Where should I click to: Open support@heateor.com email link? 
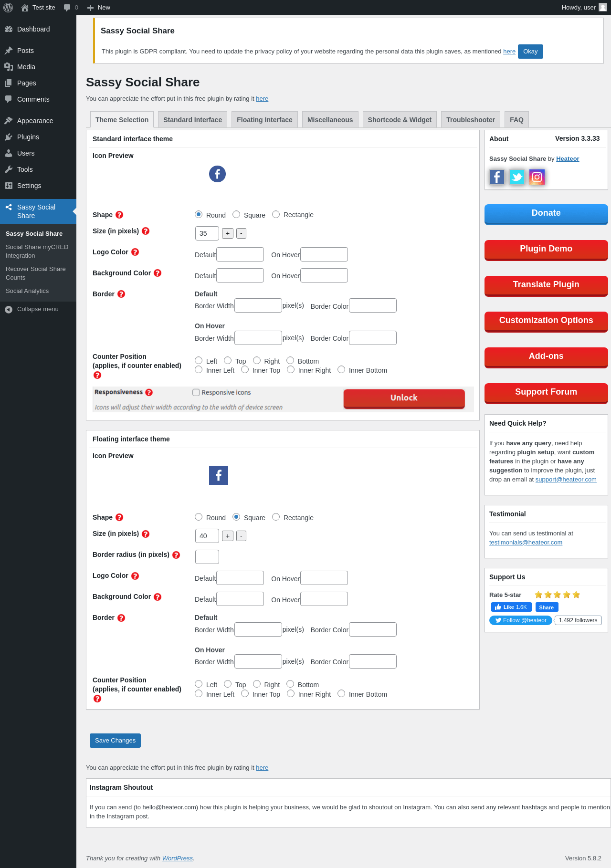point(566,480)
